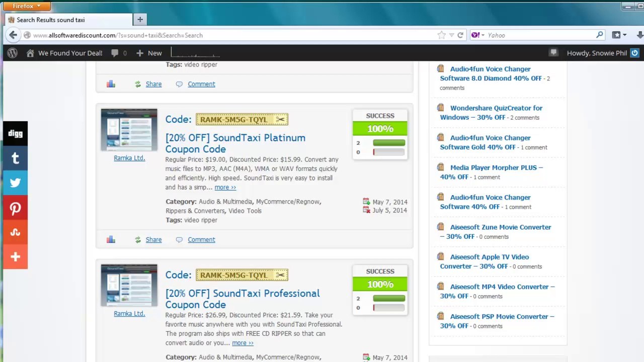The width and height of the screenshot is (644, 362).
Task: Expand more sharing options plus button
Action: pyautogui.click(x=15, y=257)
